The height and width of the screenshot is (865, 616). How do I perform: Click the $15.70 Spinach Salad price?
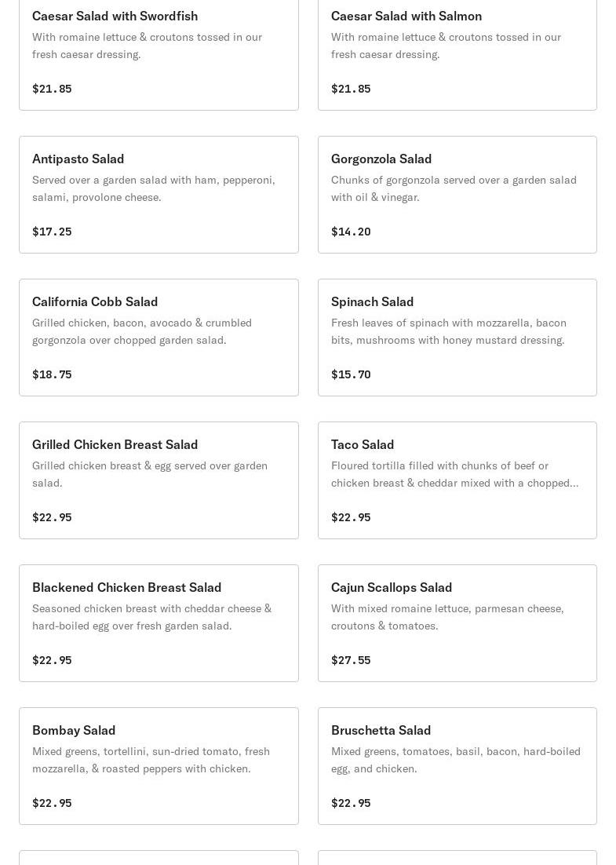point(351,374)
